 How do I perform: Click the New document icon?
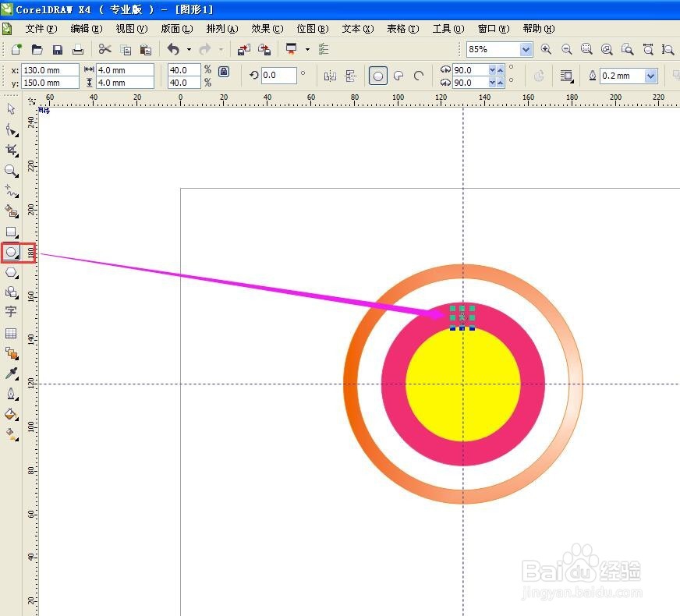16,49
